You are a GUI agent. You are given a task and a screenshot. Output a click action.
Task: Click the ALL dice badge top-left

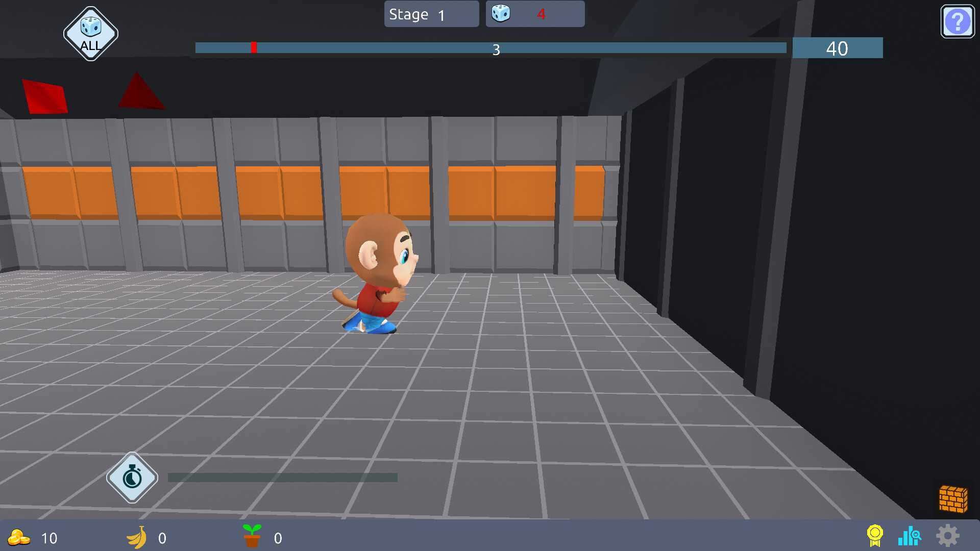90,34
